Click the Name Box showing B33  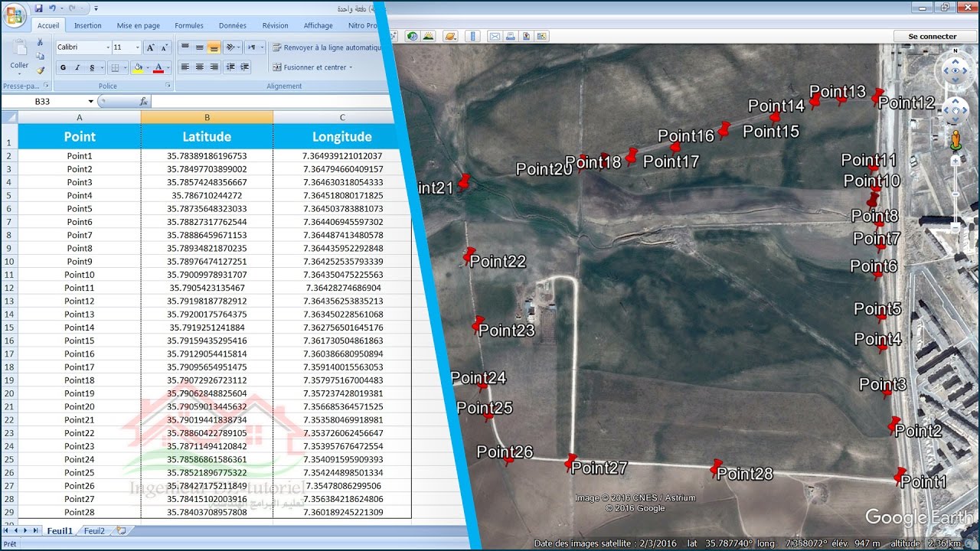coord(49,101)
